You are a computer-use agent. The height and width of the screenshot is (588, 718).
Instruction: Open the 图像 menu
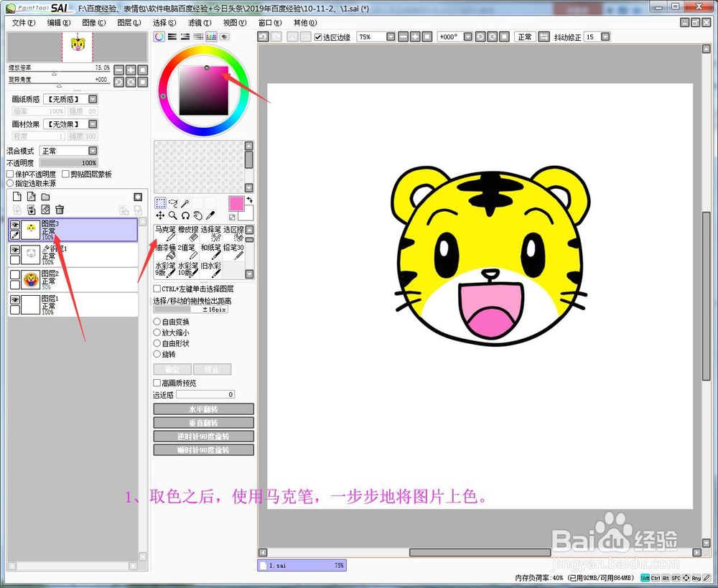[x=94, y=22]
